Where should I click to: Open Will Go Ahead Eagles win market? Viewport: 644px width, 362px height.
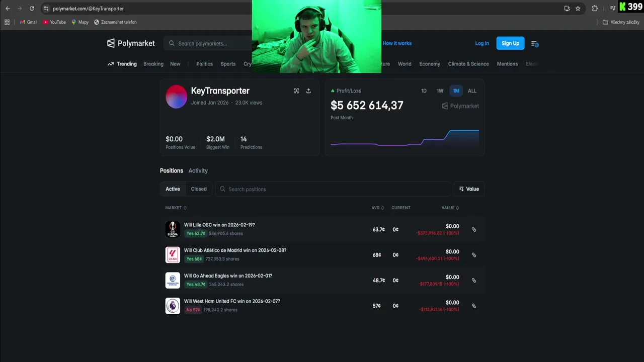click(228, 276)
